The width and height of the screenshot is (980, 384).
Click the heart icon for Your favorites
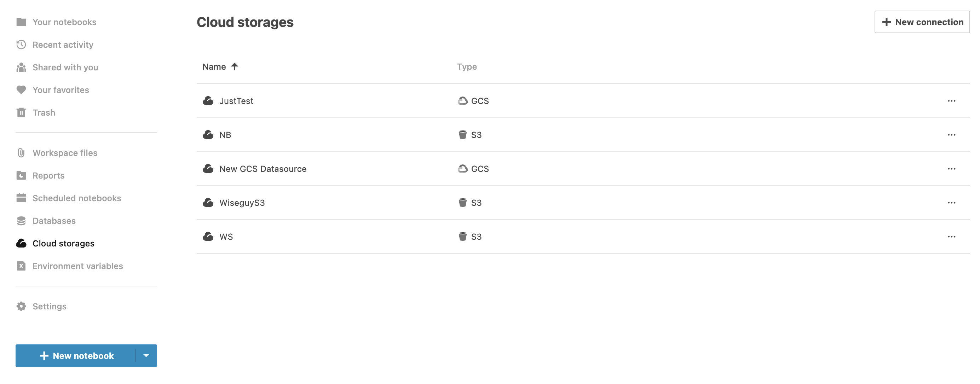click(x=21, y=90)
